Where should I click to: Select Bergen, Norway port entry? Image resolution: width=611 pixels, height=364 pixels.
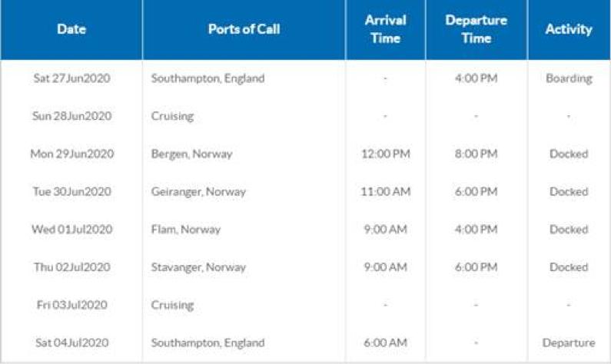[191, 154]
